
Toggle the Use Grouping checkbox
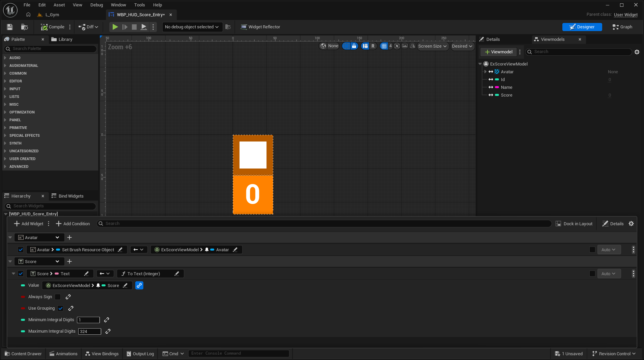tap(60, 308)
